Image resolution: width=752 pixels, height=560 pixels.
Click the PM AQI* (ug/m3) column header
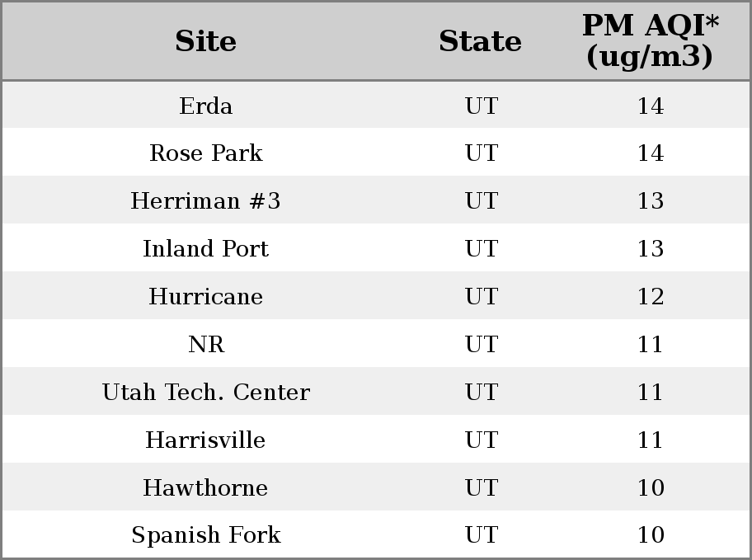[x=651, y=40]
